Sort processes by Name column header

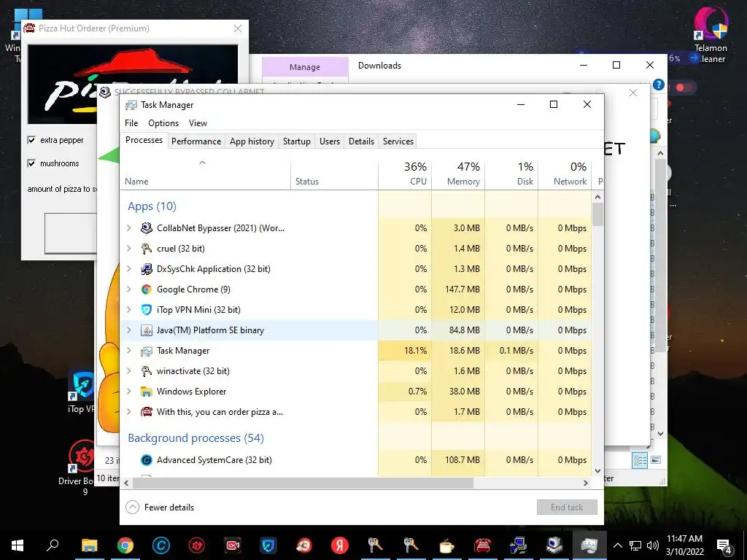(205, 174)
